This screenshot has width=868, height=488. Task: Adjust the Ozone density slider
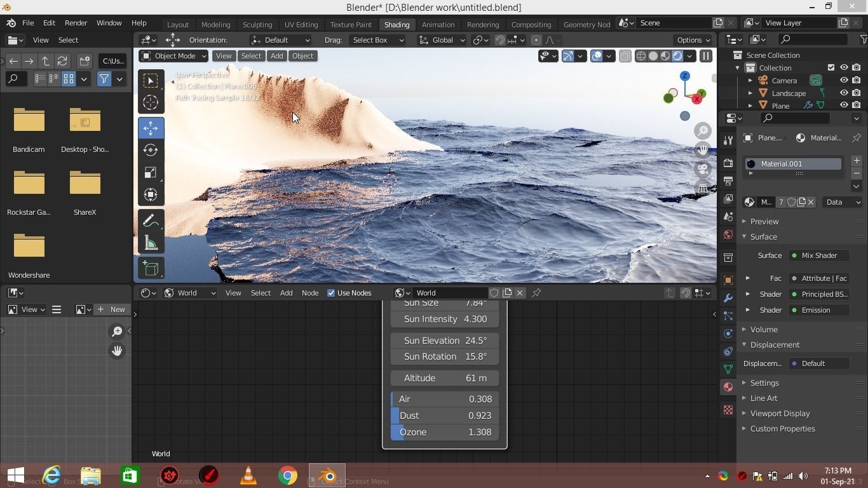click(x=444, y=432)
